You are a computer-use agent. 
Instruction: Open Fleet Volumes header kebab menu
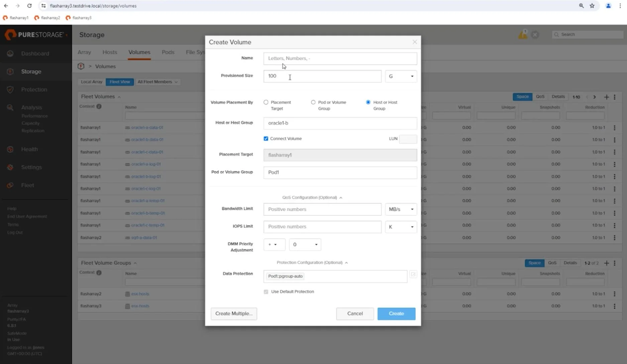tap(615, 97)
